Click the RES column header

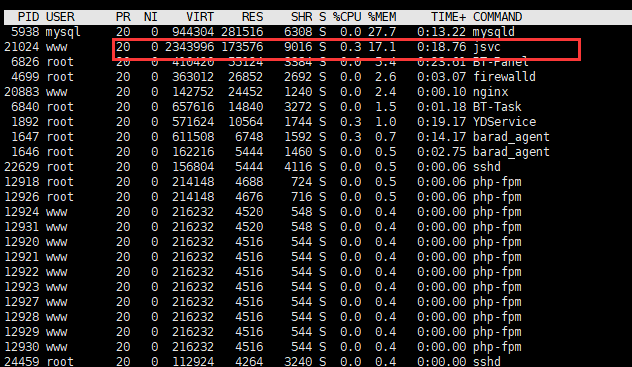coord(252,17)
